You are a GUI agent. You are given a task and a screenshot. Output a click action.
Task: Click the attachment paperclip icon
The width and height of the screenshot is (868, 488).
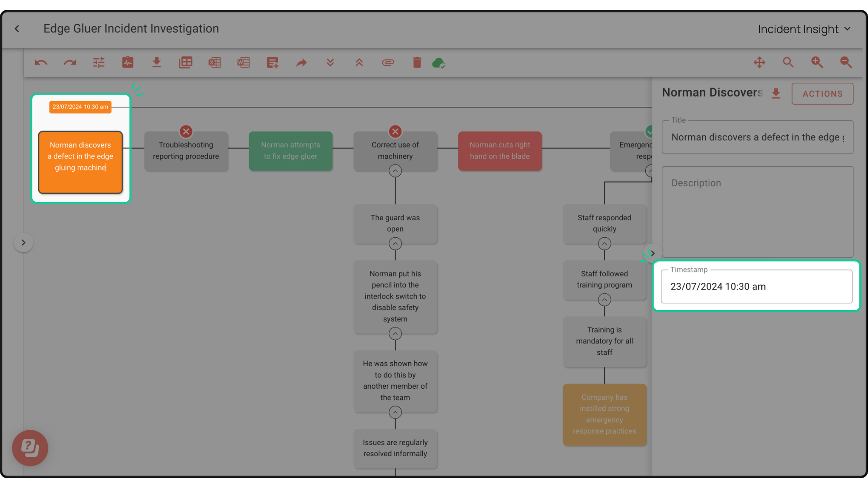(x=388, y=62)
